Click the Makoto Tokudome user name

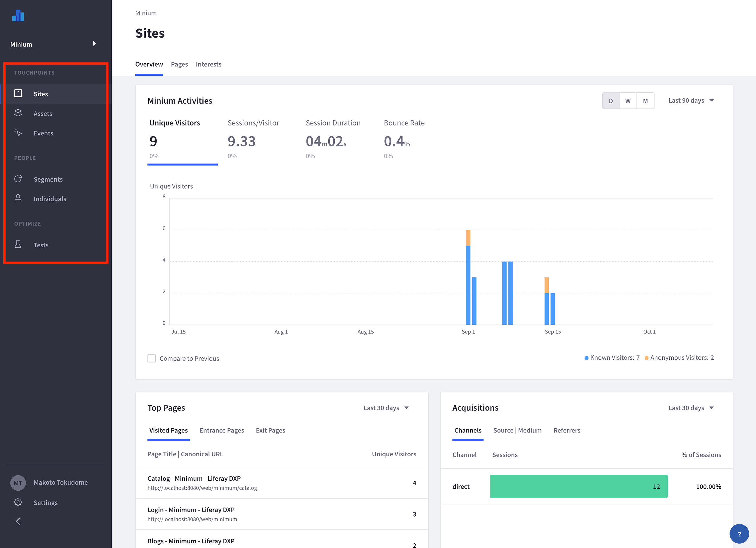click(x=61, y=482)
